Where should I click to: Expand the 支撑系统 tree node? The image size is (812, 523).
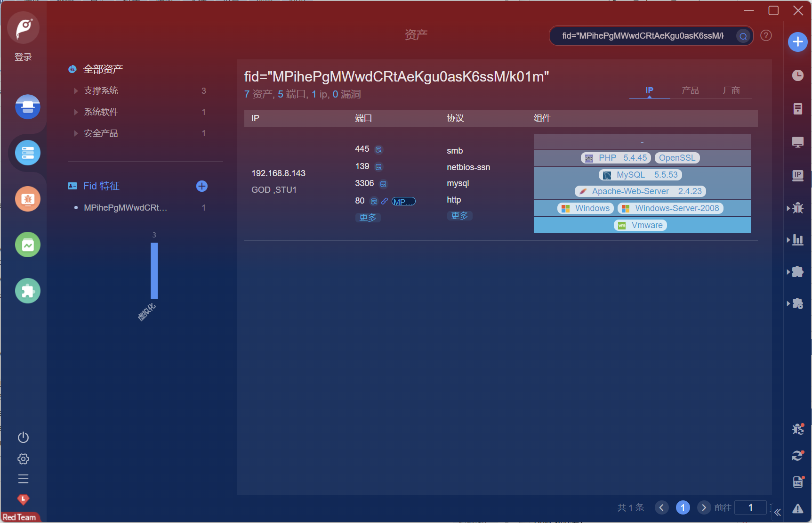point(76,90)
